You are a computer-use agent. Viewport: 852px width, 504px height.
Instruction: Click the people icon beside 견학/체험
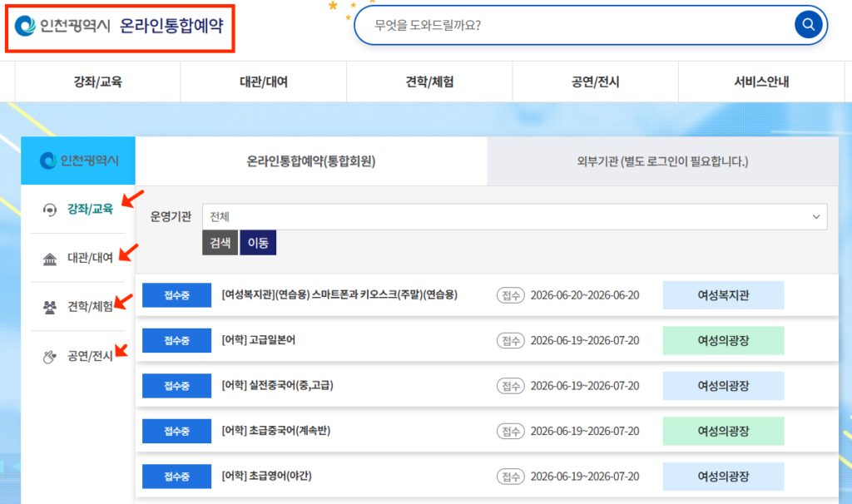49,308
